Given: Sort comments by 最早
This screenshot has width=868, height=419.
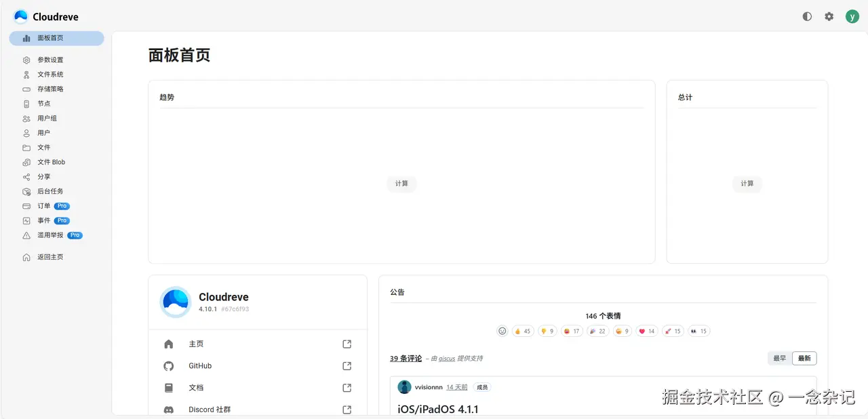Looking at the screenshot, I should click(780, 358).
